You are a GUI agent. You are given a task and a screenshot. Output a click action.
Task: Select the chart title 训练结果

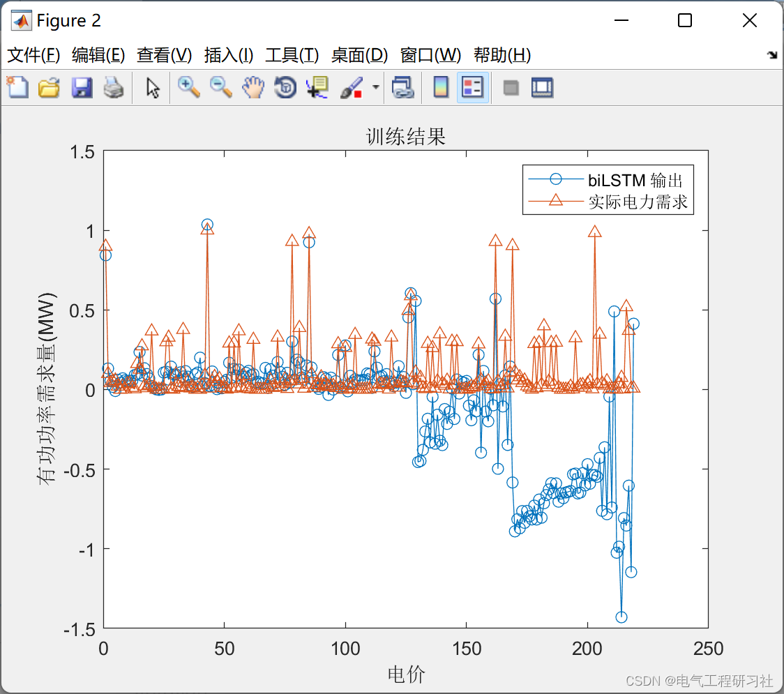(405, 137)
